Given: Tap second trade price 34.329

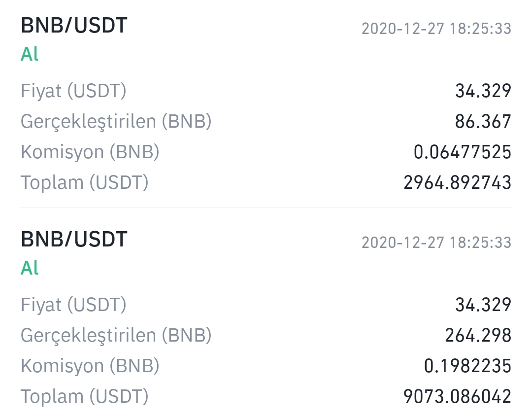Looking at the screenshot, I should (x=483, y=305).
